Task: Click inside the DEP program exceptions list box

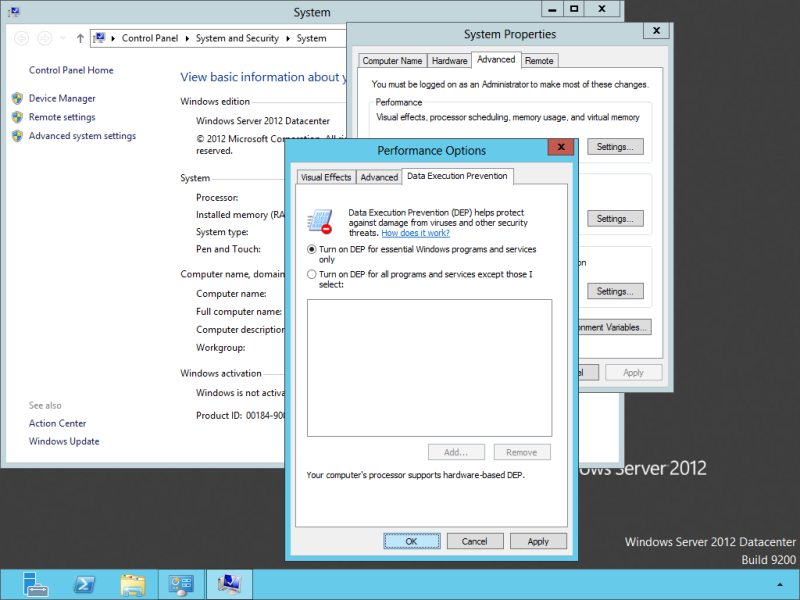Action: (430, 368)
